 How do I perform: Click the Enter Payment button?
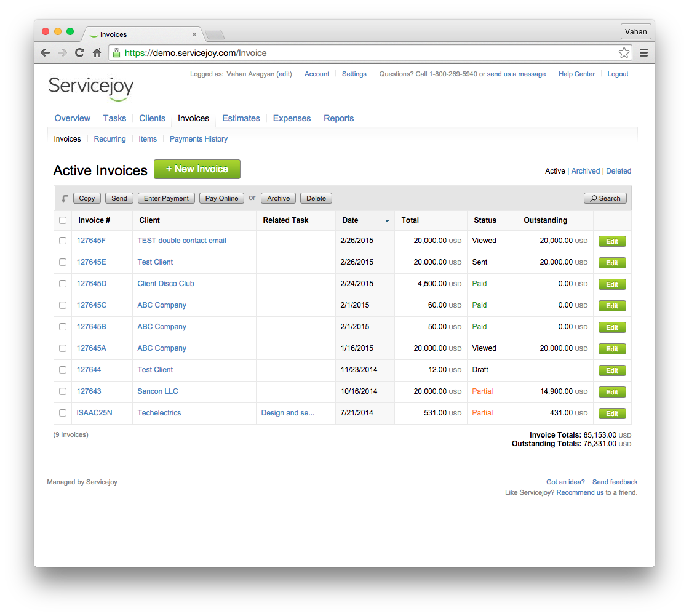[x=166, y=198]
